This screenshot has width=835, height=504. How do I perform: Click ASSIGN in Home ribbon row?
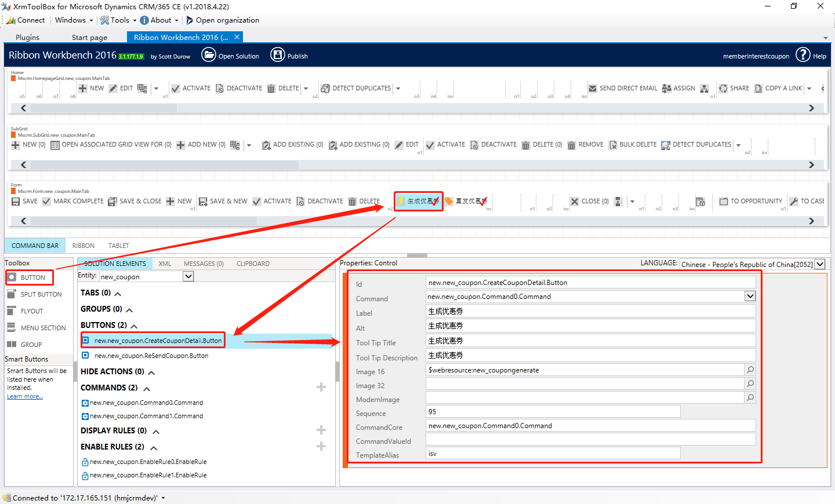(678, 89)
